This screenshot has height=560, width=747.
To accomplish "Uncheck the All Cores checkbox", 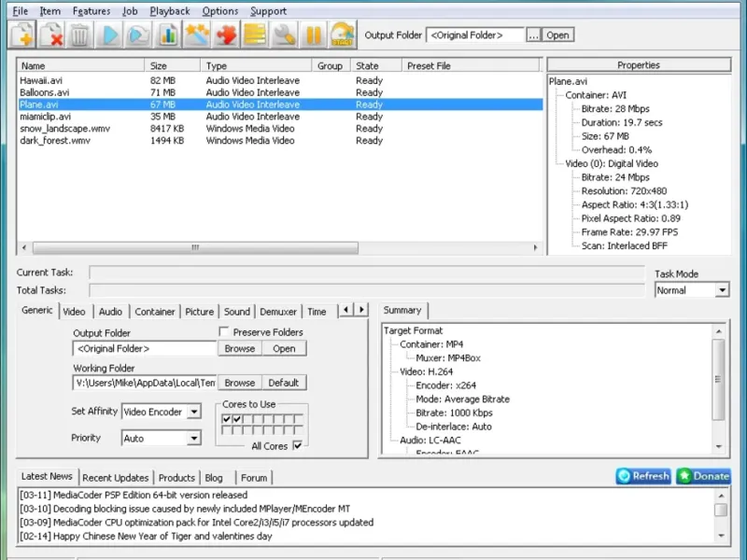I will pos(298,446).
